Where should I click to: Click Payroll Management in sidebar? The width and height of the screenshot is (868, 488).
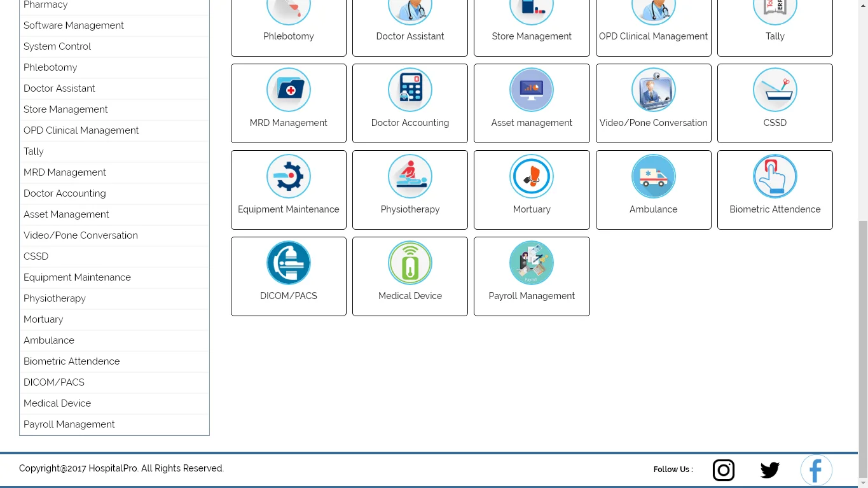pos(114,424)
